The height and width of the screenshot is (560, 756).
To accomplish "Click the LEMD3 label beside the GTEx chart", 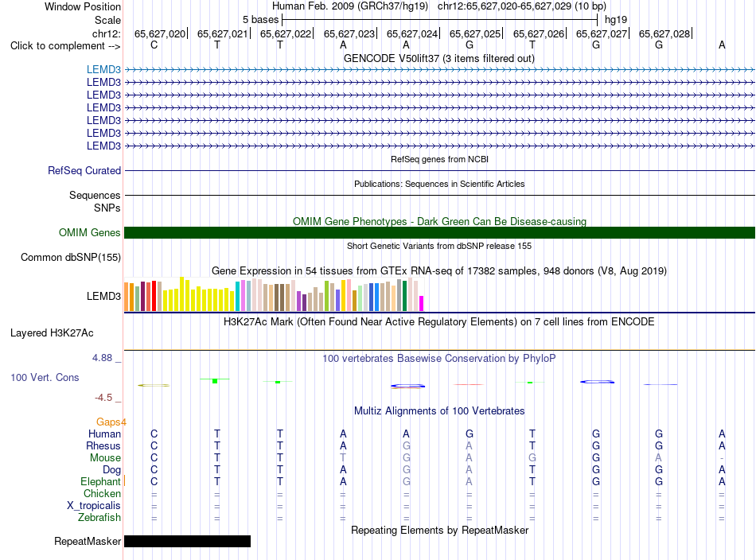I will (x=103, y=297).
